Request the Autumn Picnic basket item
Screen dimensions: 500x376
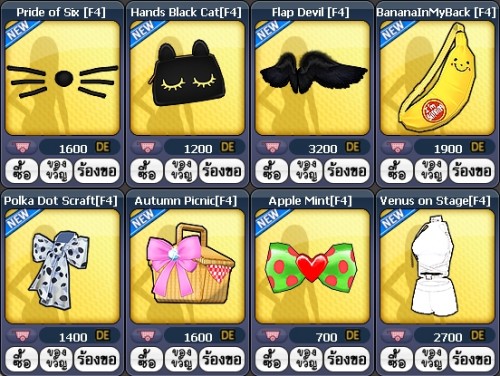click(x=222, y=359)
